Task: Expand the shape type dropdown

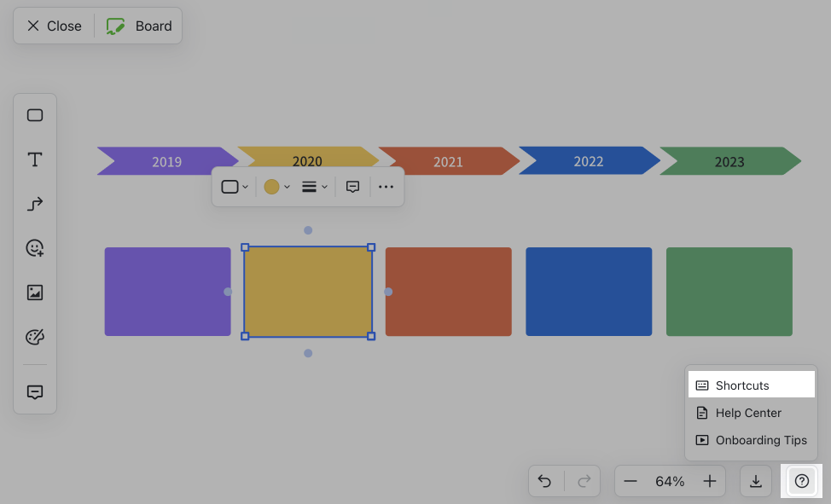Action: [235, 187]
